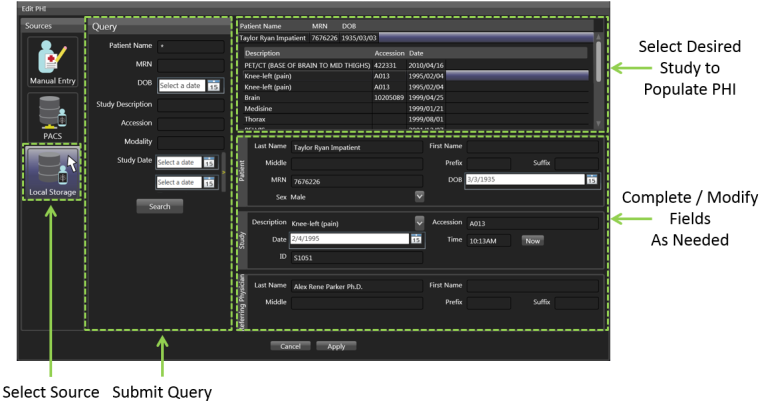The height and width of the screenshot is (407, 760).
Task: Open the patient DOB calendar picker
Action: click(x=592, y=179)
